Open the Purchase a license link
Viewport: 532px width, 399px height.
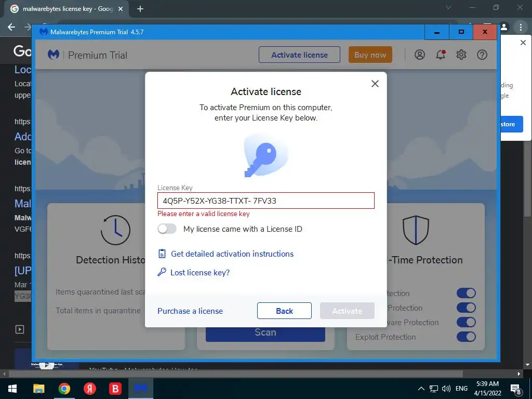pos(190,311)
